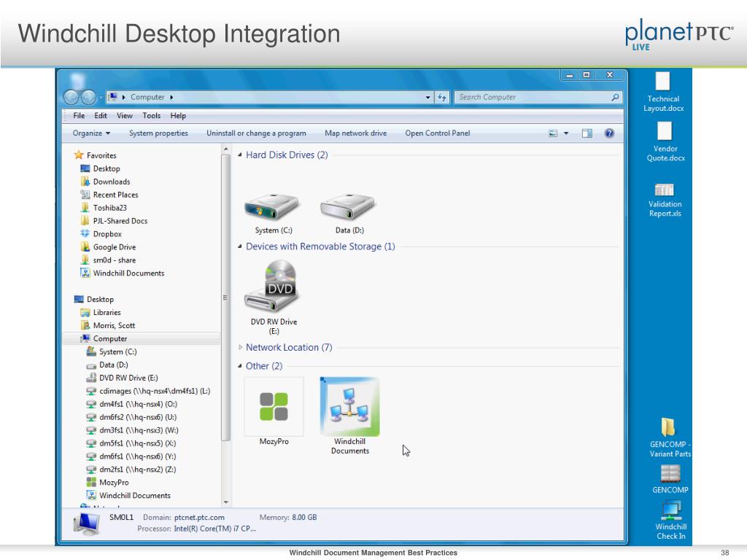Open the GENCOMP - Variant Parts desktop folder
The width and height of the screenshot is (747, 560).
670,437
